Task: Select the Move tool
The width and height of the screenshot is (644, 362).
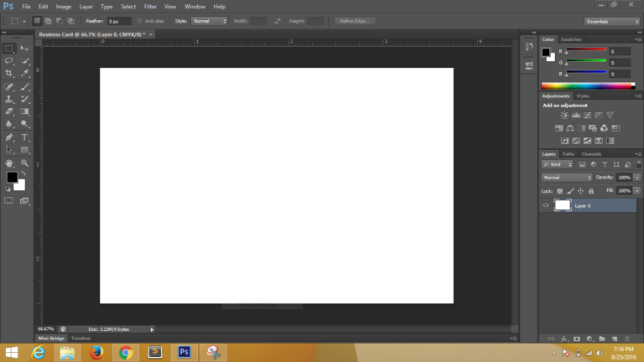Action: [24, 49]
